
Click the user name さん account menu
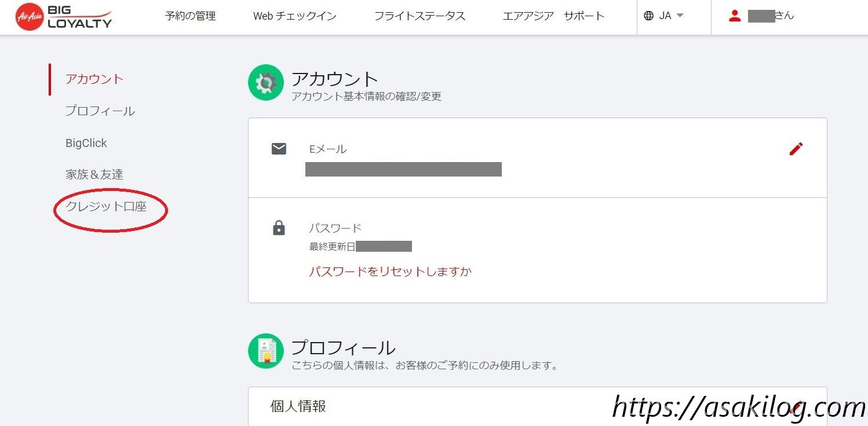point(771,16)
